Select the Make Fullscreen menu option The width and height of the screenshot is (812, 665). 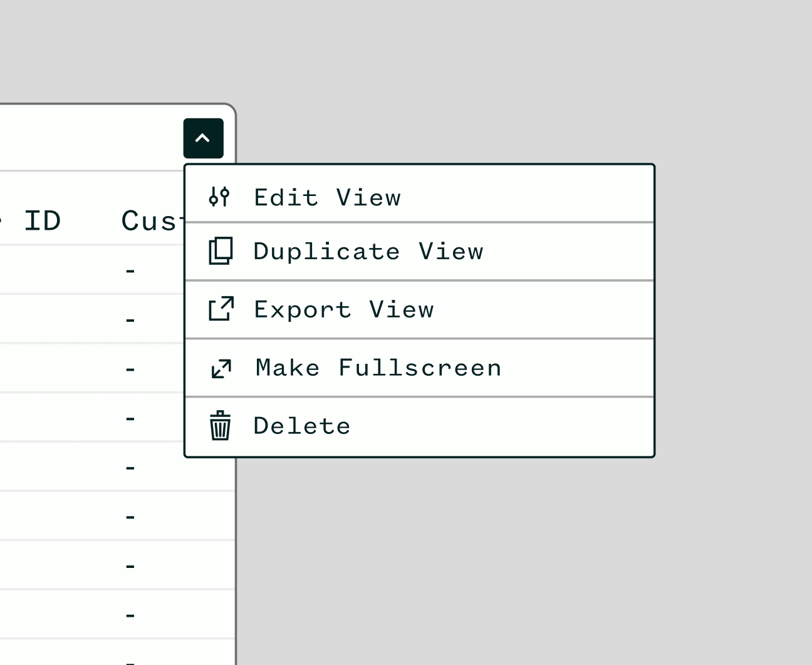click(378, 368)
